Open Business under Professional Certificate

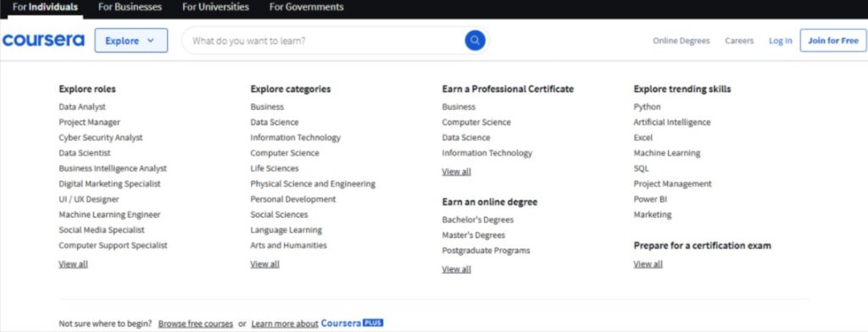[x=459, y=107]
